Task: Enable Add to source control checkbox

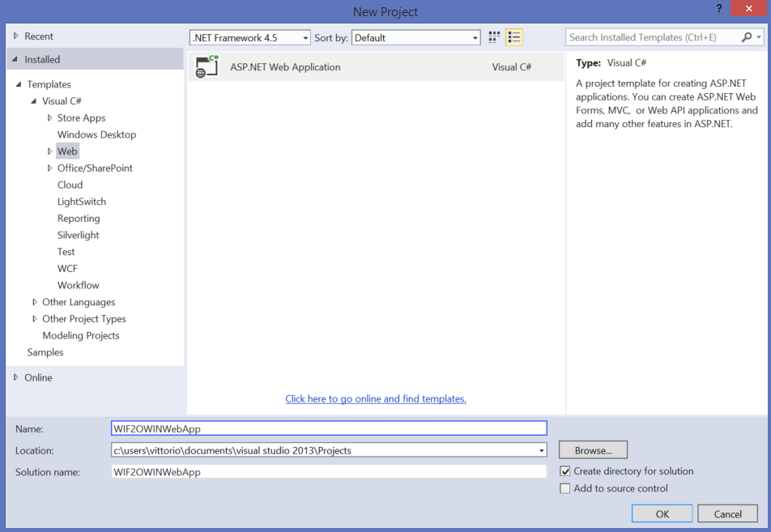Action: coord(565,488)
